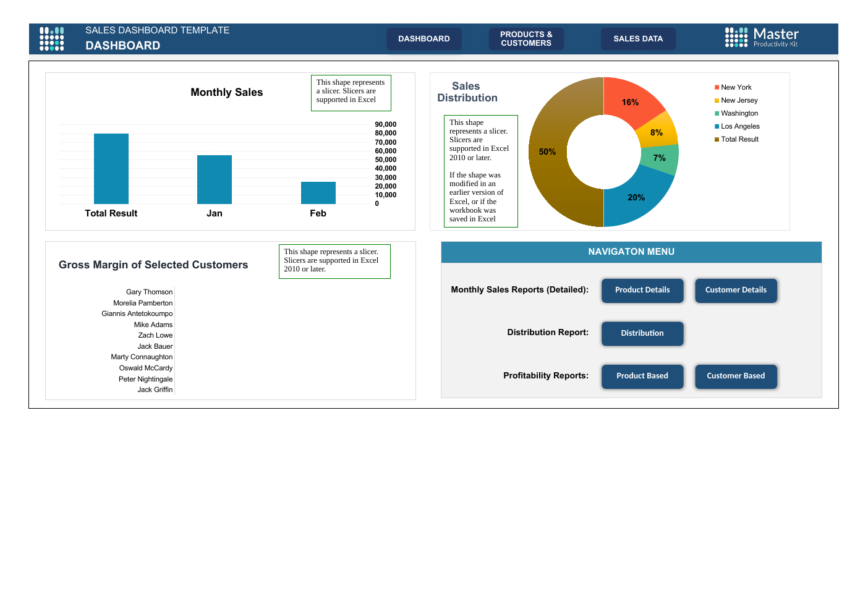
Task: Open the DASHBOARD tab
Action: 424,39
